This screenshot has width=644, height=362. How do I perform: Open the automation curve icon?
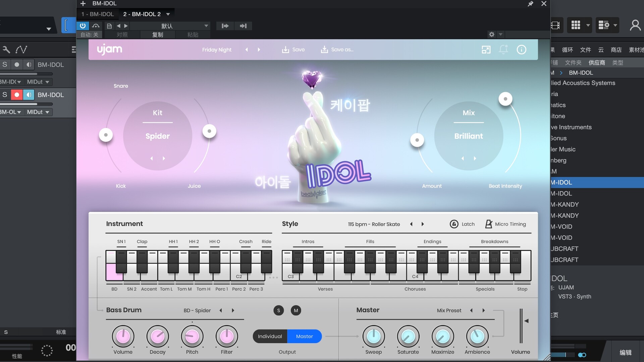pyautogui.click(x=21, y=50)
